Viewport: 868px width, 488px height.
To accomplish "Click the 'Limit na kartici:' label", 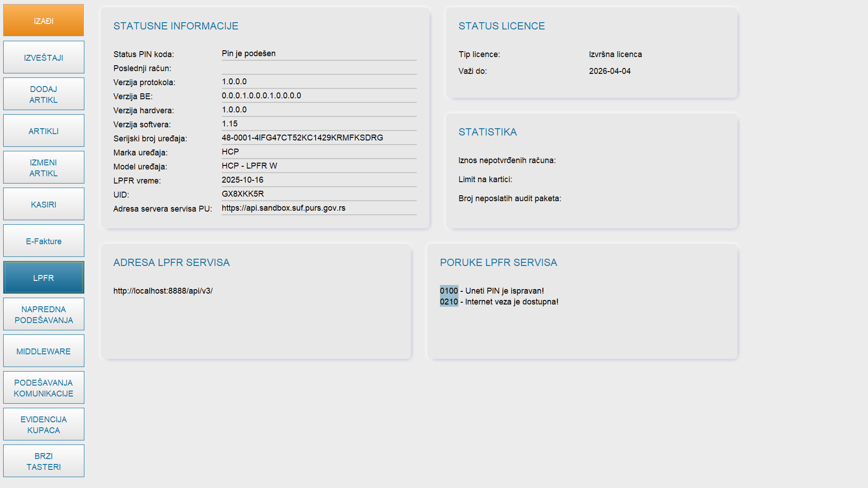I will point(485,179).
